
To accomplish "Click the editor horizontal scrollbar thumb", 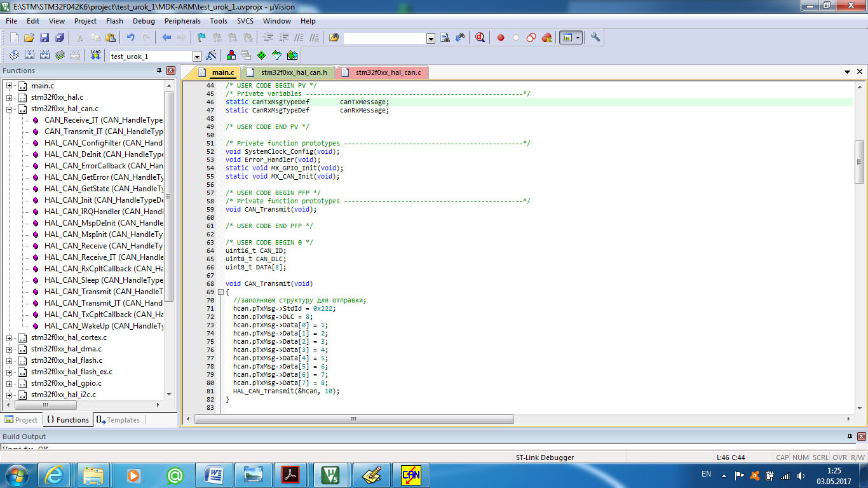I will [x=353, y=419].
